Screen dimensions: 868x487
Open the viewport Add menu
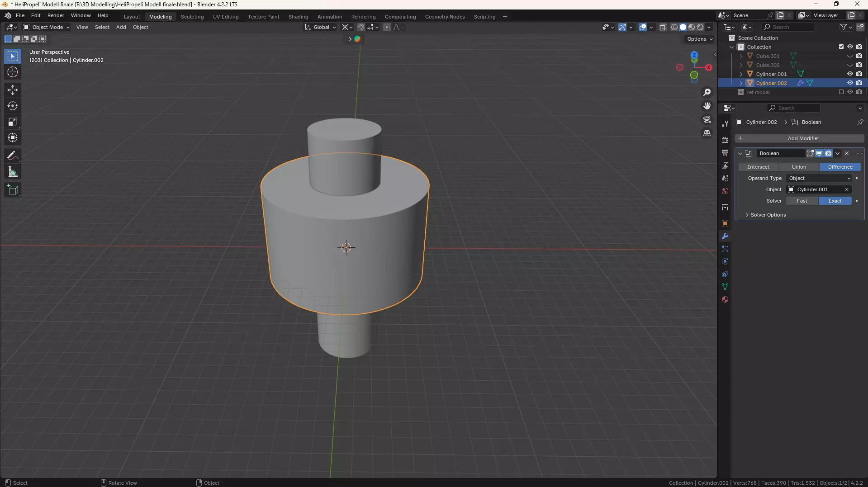[x=121, y=27]
